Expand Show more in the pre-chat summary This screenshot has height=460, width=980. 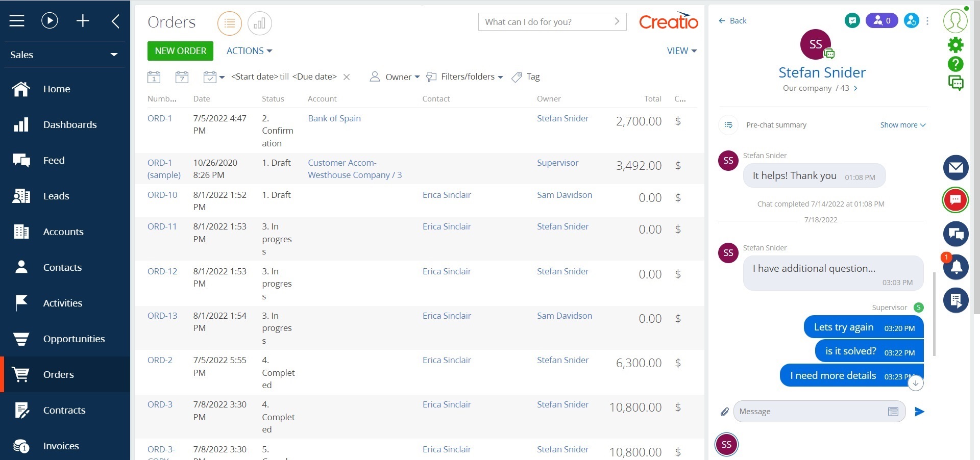pyautogui.click(x=901, y=125)
